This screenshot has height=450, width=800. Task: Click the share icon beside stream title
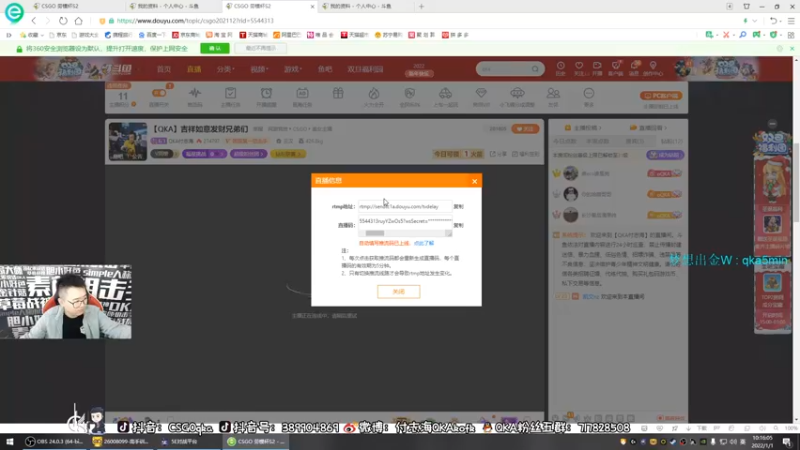point(493,154)
